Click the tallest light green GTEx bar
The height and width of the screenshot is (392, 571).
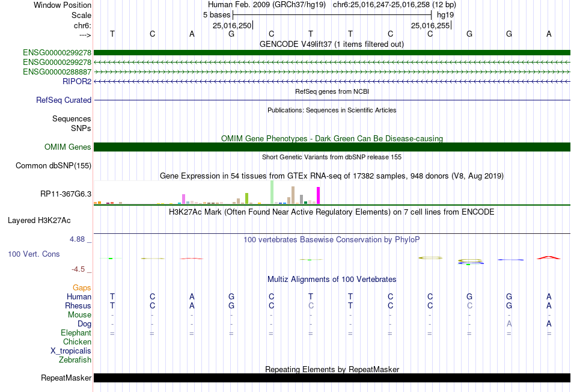(272, 192)
